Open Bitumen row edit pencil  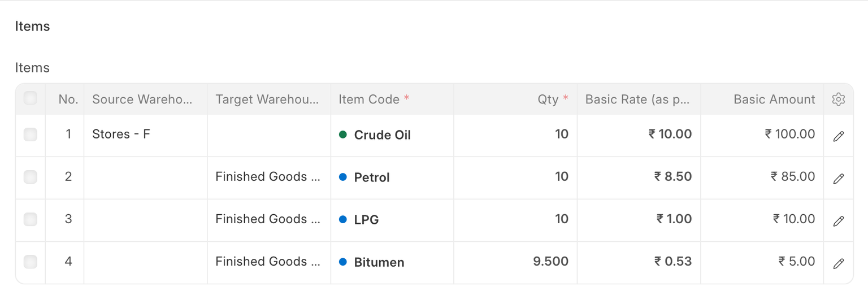(x=839, y=263)
